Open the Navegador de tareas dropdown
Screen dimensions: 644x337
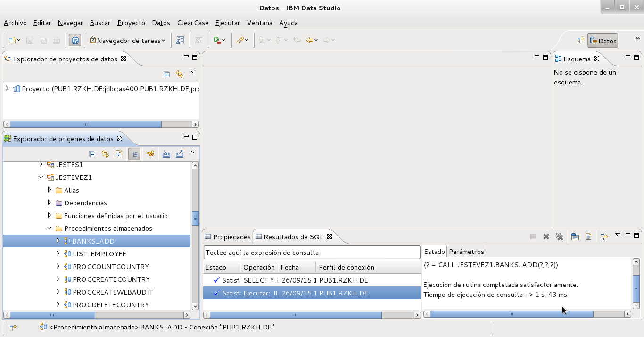click(x=163, y=41)
